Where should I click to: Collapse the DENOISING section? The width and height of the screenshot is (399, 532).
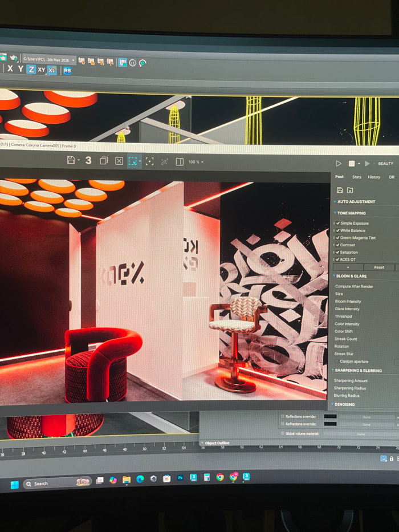coord(343,404)
